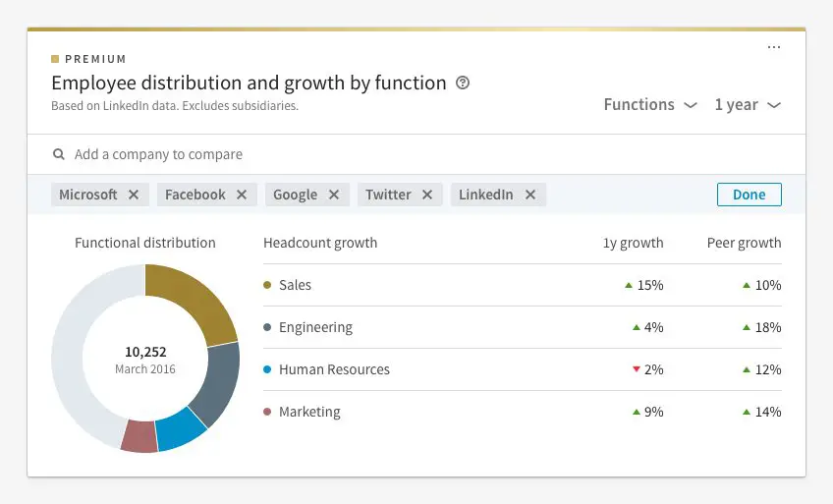Click the search magnifier icon
Image resolution: width=833 pixels, height=504 pixels.
coord(58,154)
